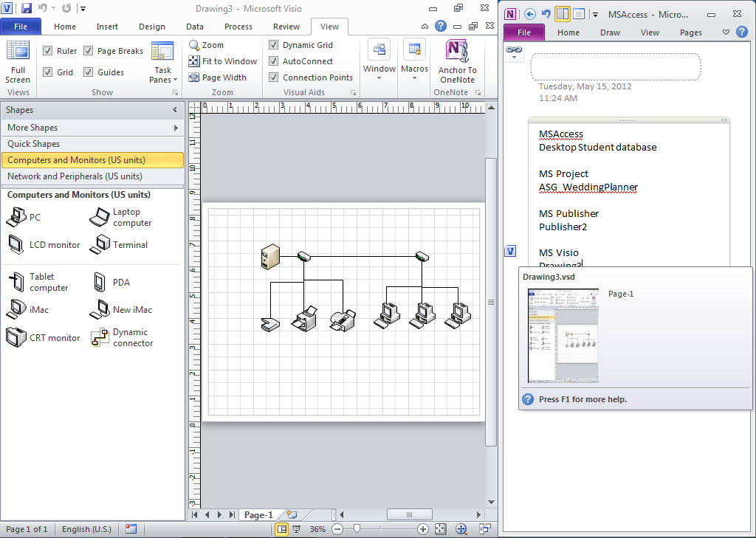Toggle the Grid checkbox
This screenshot has height=538, width=756.
click(48, 72)
